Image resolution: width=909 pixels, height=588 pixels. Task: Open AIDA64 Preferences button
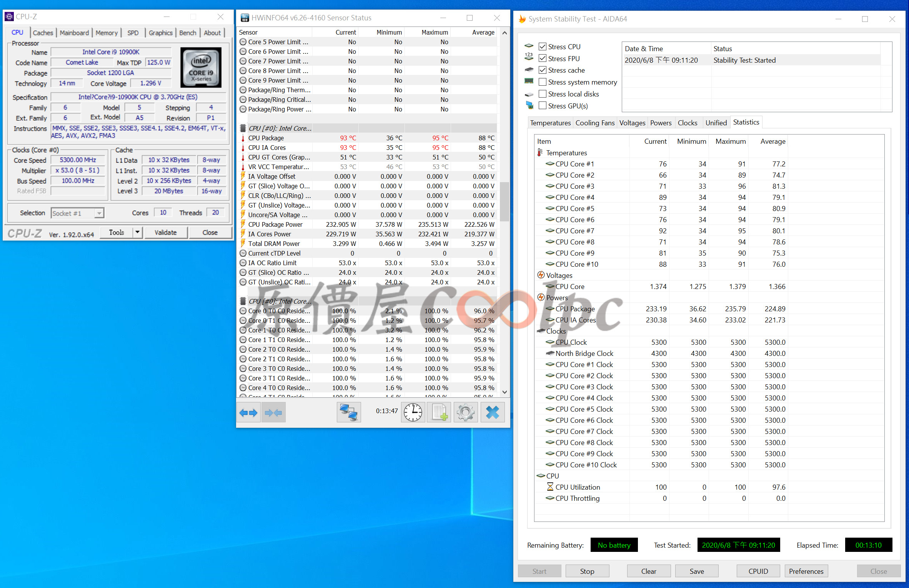point(806,571)
